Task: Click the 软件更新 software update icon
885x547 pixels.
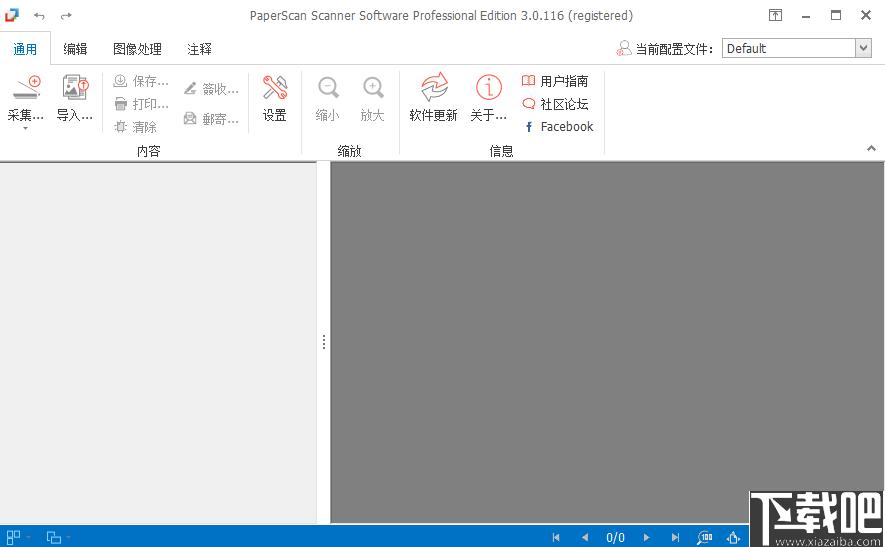Action: [x=433, y=87]
